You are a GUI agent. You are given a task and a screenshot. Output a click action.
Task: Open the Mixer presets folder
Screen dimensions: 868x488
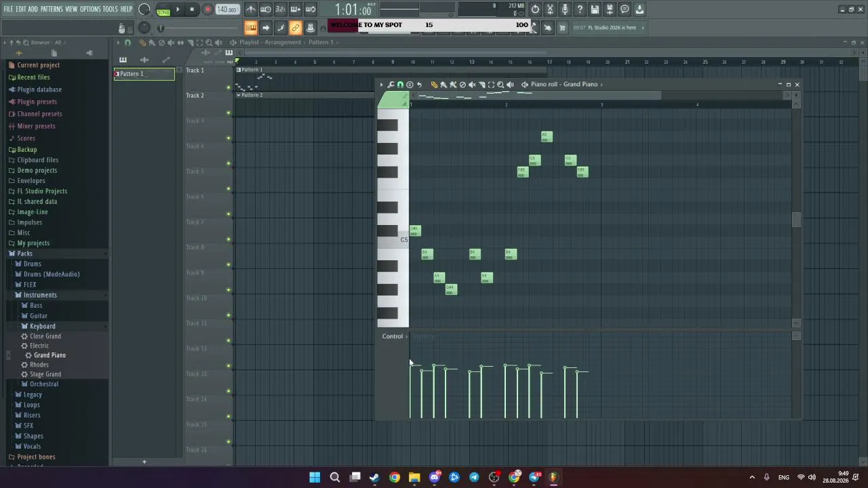(x=36, y=126)
